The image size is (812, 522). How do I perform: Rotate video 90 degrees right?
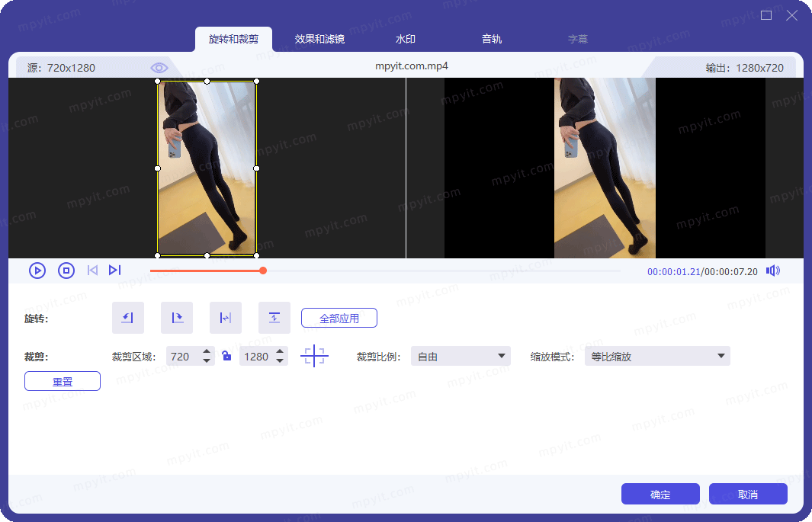tap(177, 318)
